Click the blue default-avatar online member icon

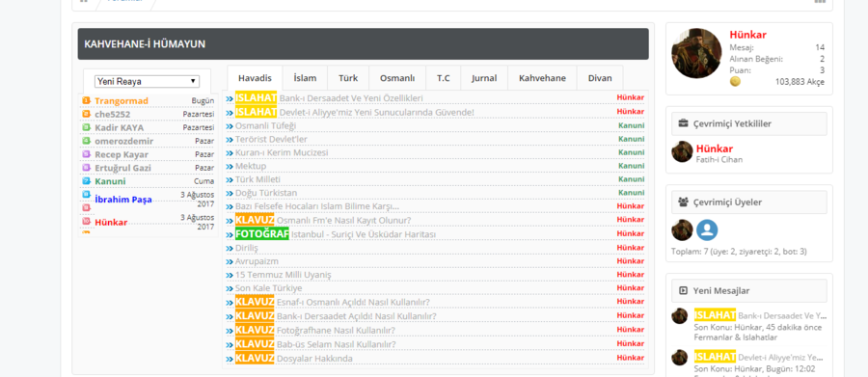[x=707, y=229]
